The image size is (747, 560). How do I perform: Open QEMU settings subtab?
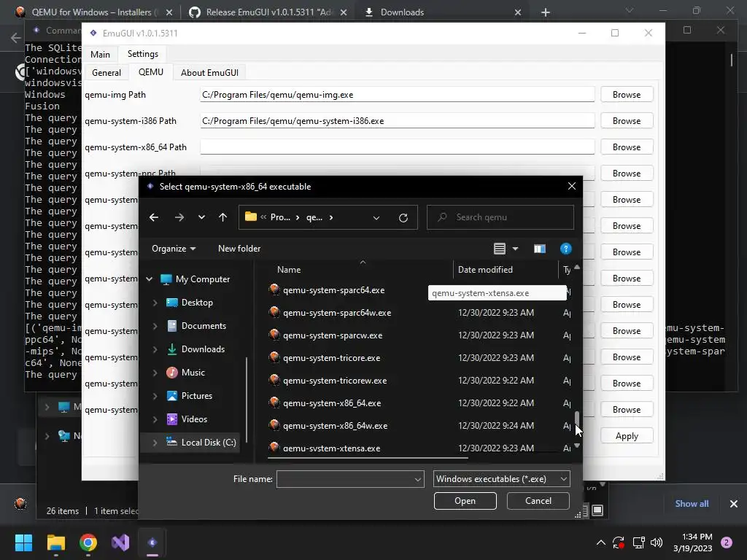point(150,72)
